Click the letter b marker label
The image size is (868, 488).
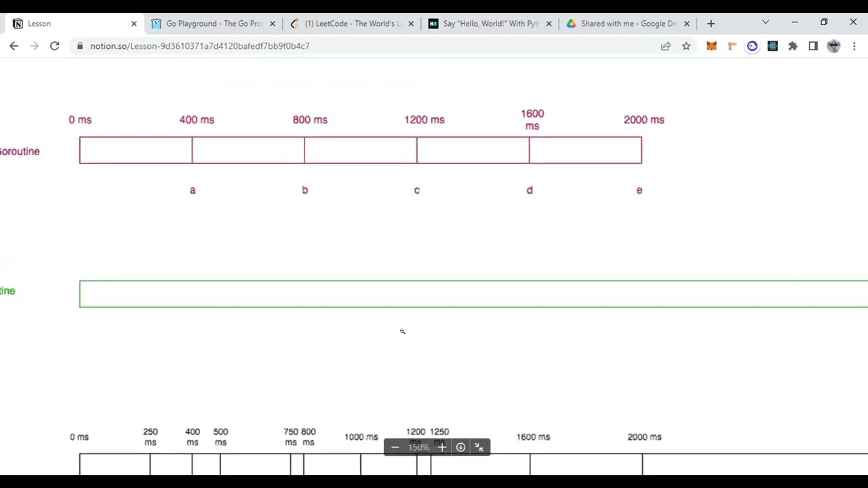304,190
